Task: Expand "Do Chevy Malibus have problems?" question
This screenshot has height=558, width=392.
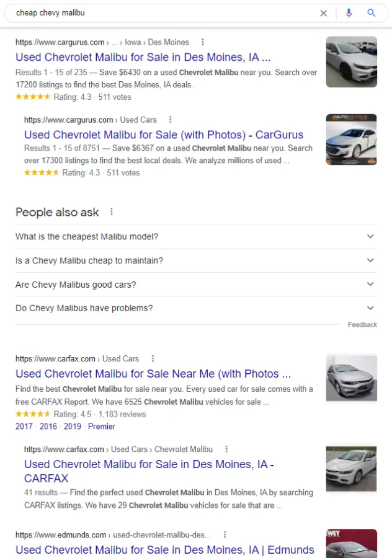Action: 370,308
